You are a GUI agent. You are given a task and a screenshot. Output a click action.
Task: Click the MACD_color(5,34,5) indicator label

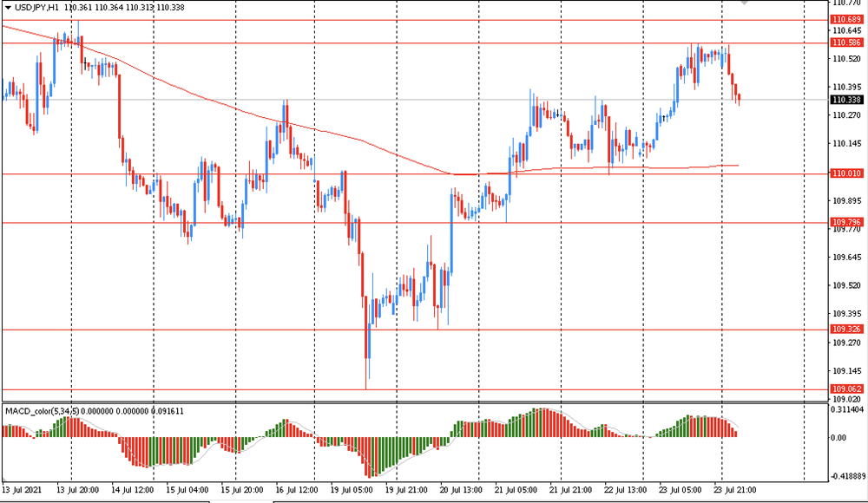click(x=42, y=411)
